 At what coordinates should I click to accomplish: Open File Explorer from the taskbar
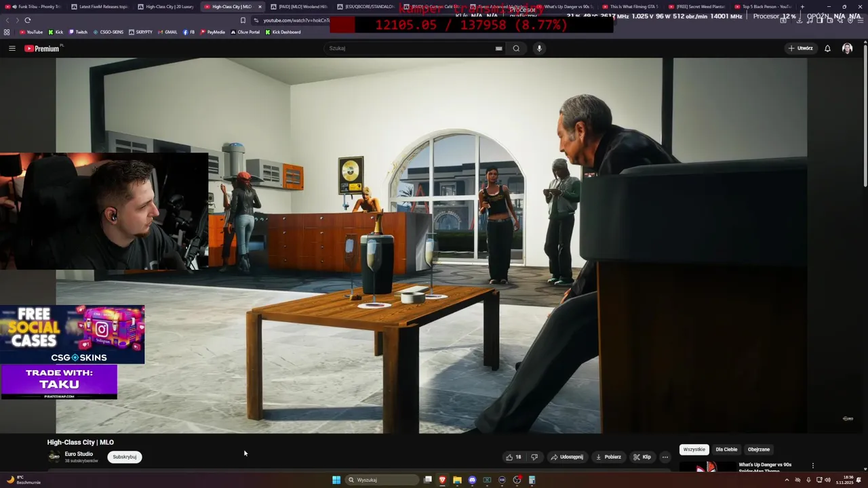457,480
